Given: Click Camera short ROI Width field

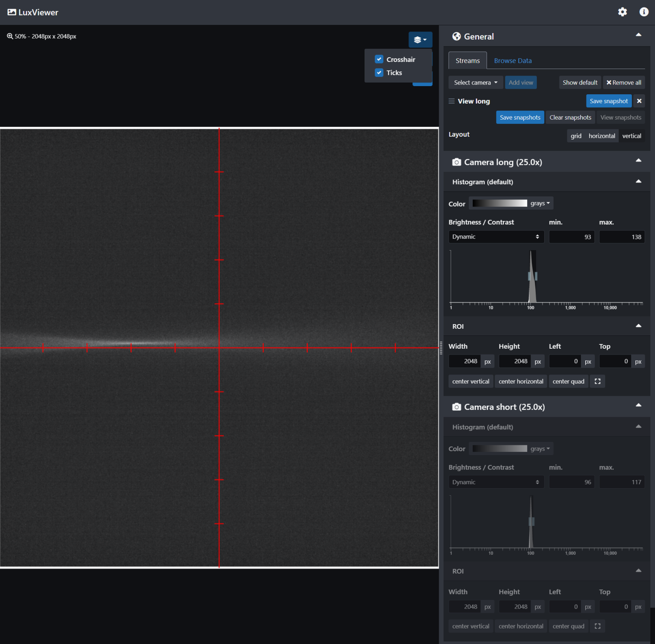Looking at the screenshot, I should 464,607.
